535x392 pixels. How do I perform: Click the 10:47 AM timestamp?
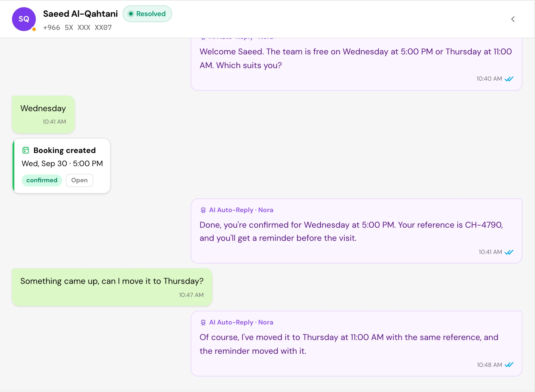pyautogui.click(x=191, y=295)
